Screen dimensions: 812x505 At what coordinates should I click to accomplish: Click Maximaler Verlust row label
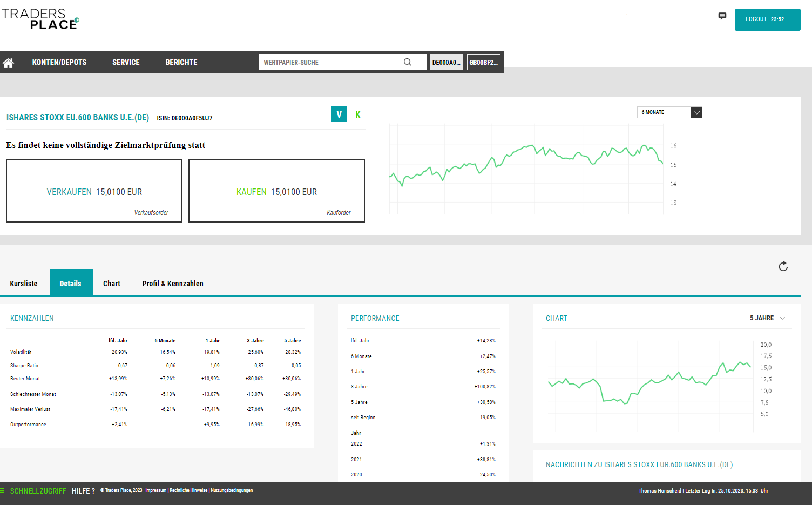coord(30,409)
